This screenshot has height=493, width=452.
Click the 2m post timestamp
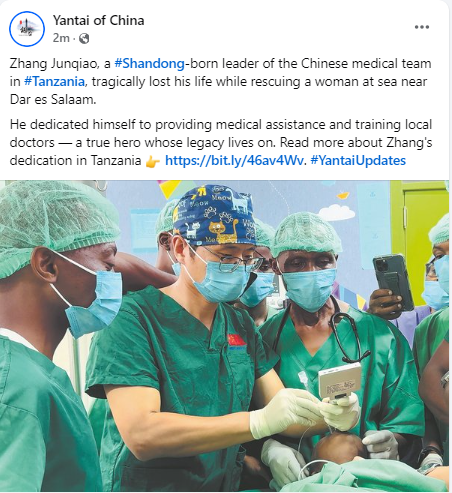pos(61,38)
